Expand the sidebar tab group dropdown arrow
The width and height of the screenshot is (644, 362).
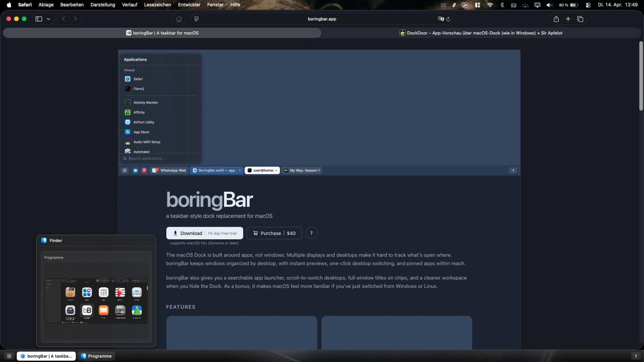(48, 19)
